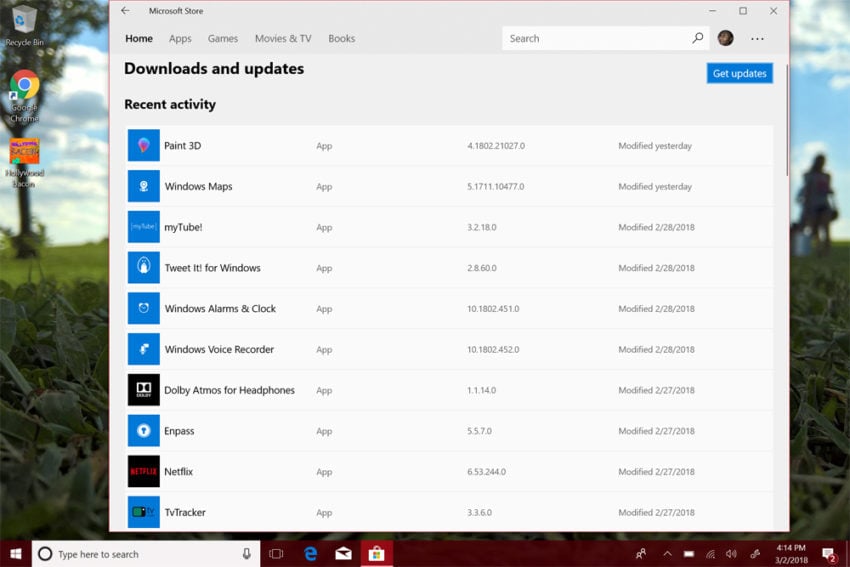Click Windows Alarms & Clock name

pyautogui.click(x=220, y=308)
